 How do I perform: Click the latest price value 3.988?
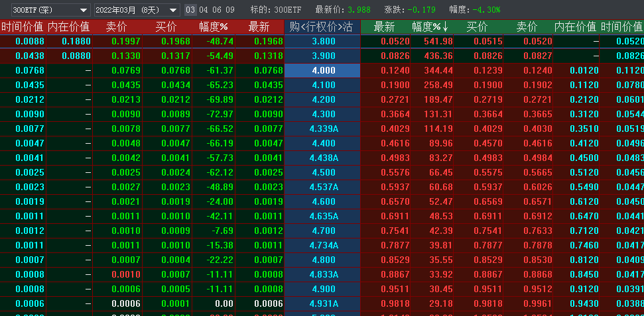(x=359, y=10)
